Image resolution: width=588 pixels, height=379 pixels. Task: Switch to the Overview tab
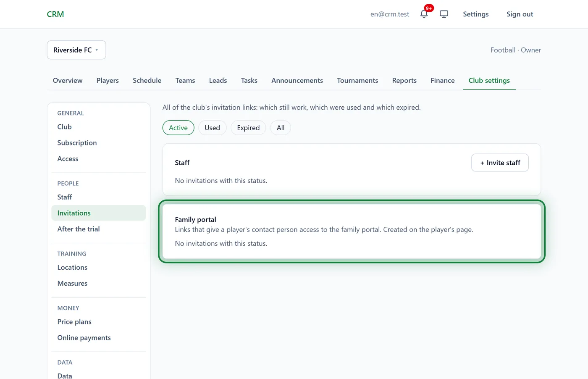(68, 80)
